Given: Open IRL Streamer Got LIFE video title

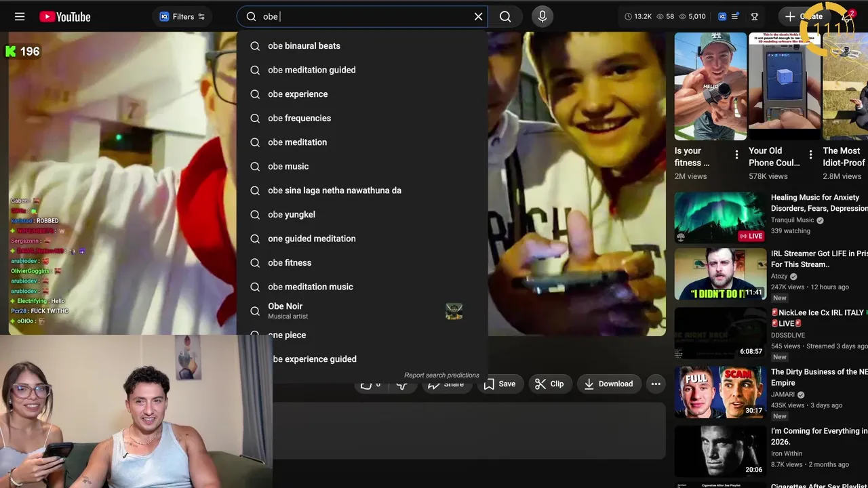Looking at the screenshot, I should pos(819,259).
